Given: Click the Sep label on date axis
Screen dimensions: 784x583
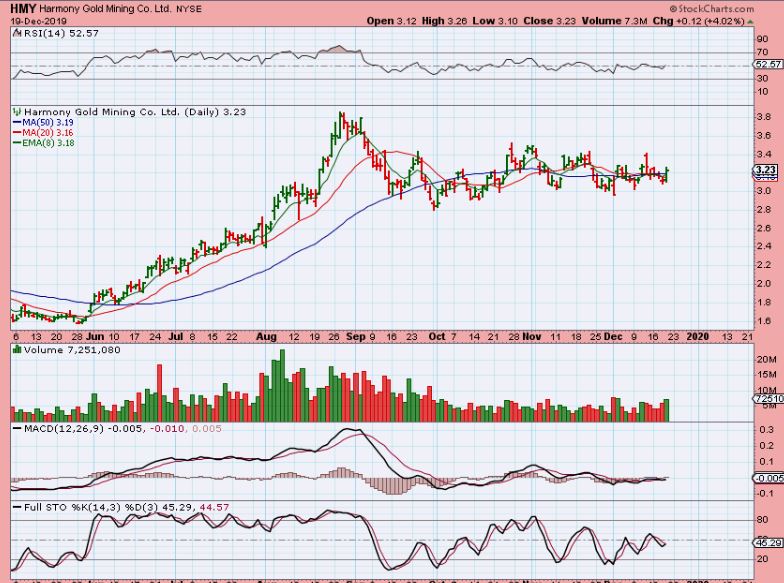Looking at the screenshot, I should tap(356, 336).
